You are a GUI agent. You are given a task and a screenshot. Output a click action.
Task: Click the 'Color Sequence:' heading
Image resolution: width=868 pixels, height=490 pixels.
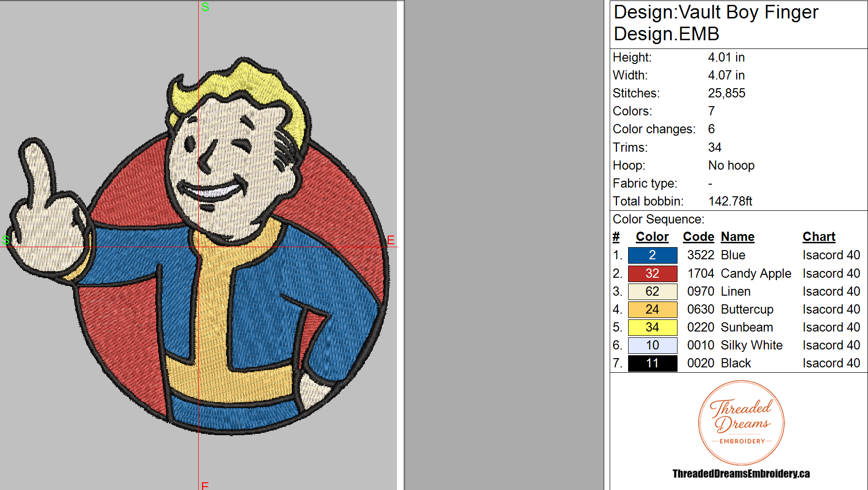pos(658,219)
